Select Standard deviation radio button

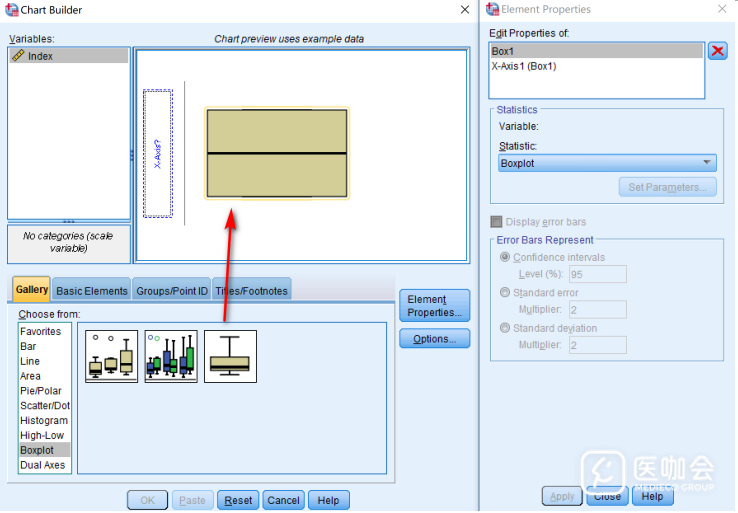(x=505, y=328)
